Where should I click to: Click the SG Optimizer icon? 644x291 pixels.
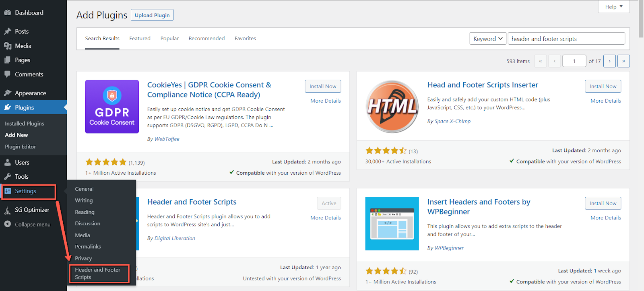click(7, 210)
